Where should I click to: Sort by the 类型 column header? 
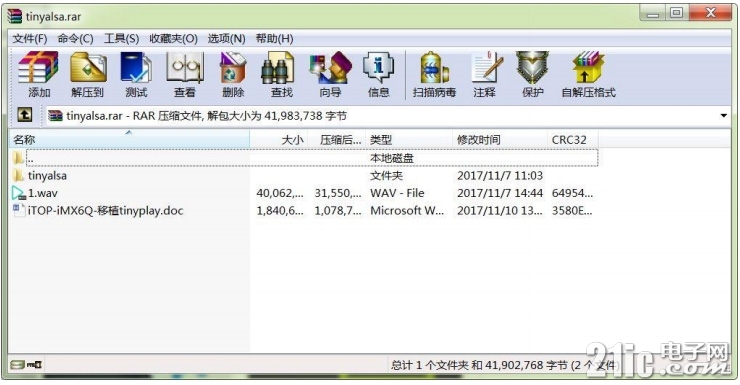(409, 140)
